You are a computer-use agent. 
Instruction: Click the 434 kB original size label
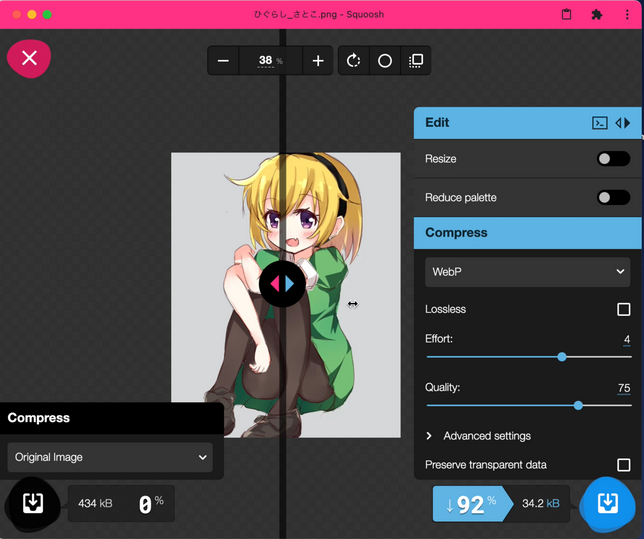click(x=95, y=504)
